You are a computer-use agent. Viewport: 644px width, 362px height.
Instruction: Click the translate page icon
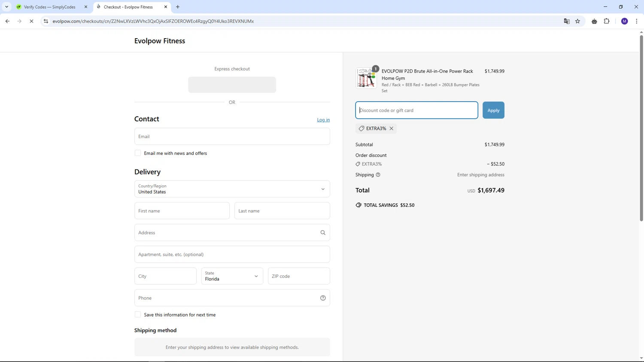pos(567,21)
